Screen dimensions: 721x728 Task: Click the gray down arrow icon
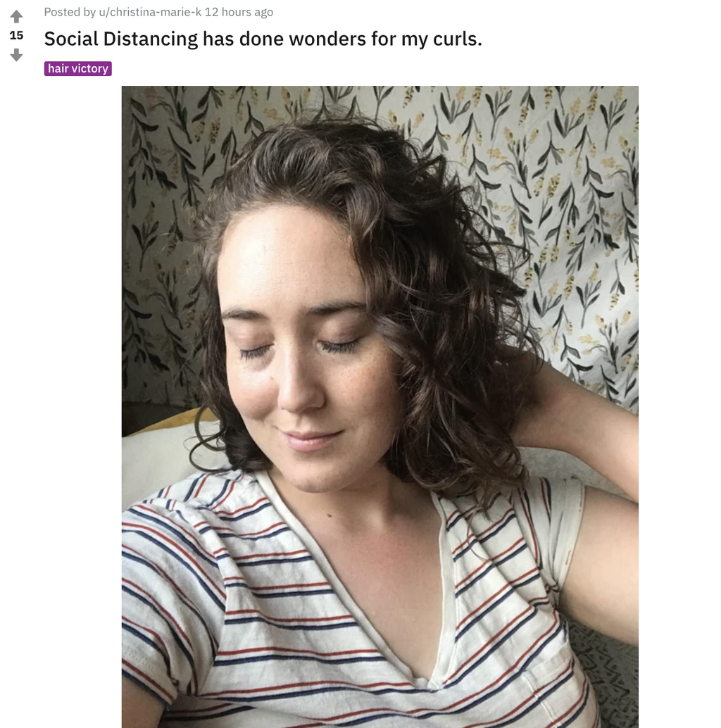[x=16, y=54]
